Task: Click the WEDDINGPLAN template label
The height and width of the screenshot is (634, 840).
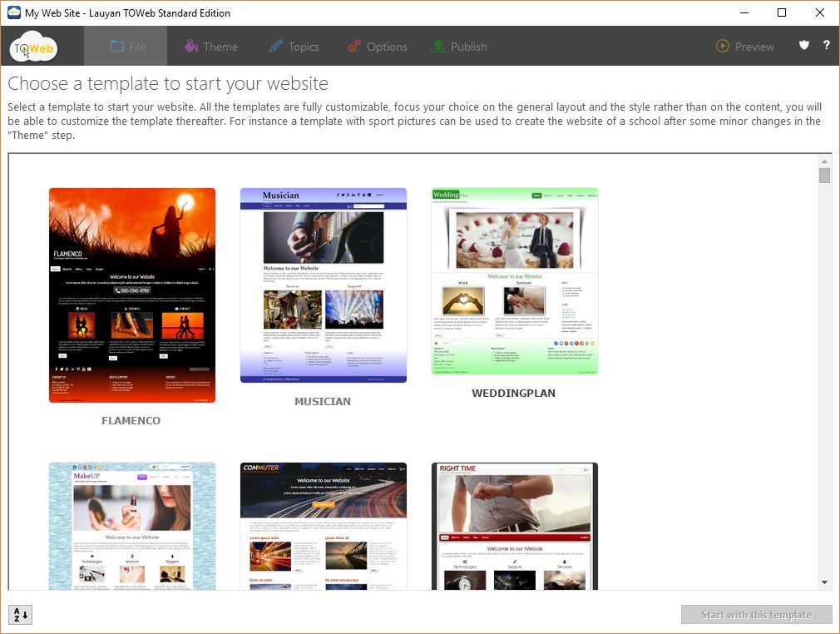Action: [514, 393]
